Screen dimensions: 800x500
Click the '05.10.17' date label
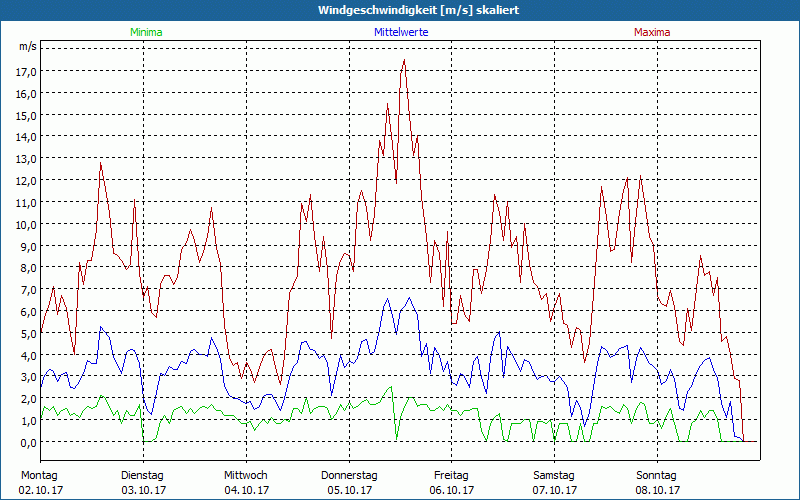349,490
